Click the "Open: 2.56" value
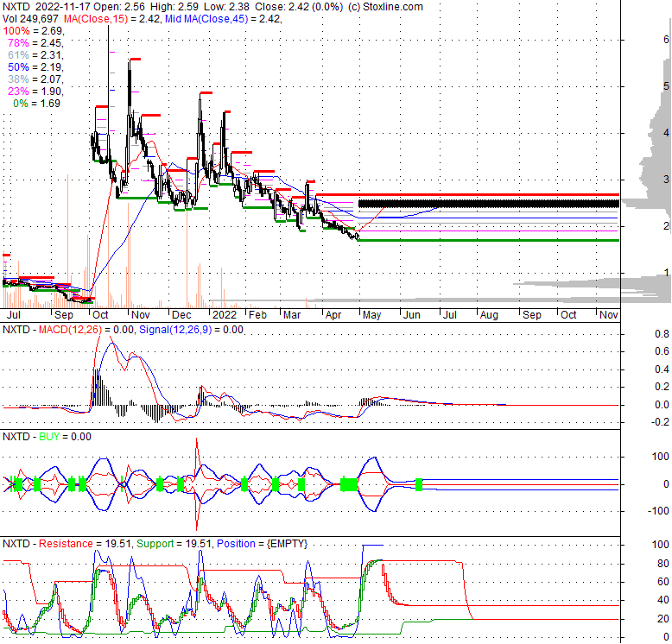 (x=118, y=7)
